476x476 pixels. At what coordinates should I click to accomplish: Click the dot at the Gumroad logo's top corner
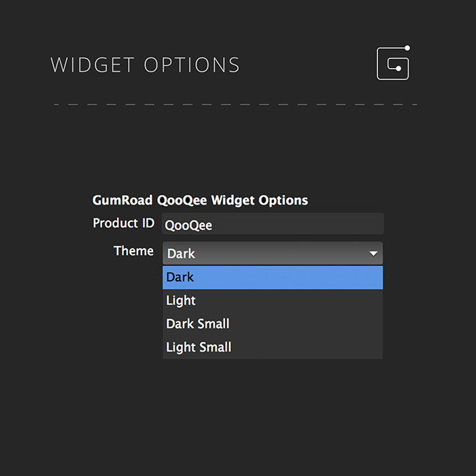coord(407,48)
